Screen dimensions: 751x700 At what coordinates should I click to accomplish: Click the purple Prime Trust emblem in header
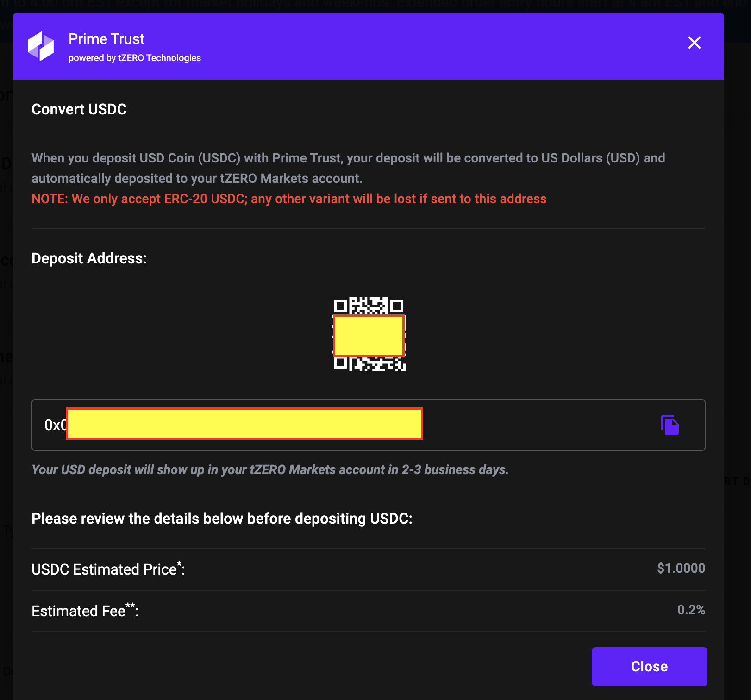(41, 46)
